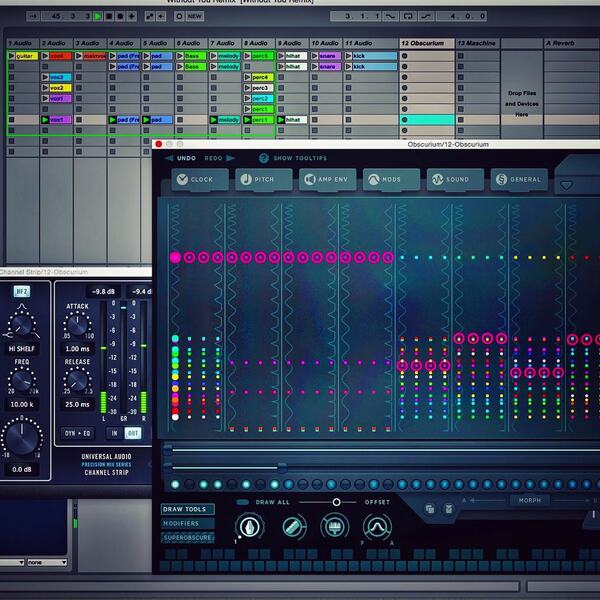
Task: Click the Offset slider handle
Action: coord(336,502)
